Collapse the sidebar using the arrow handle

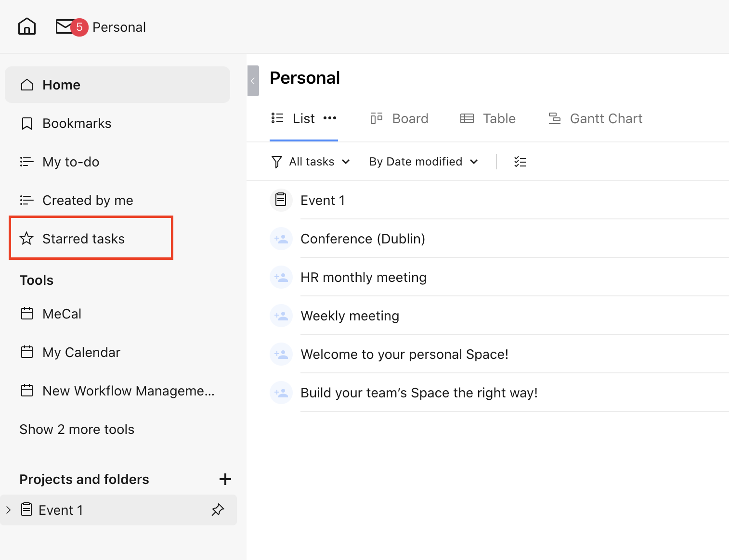pyautogui.click(x=253, y=81)
